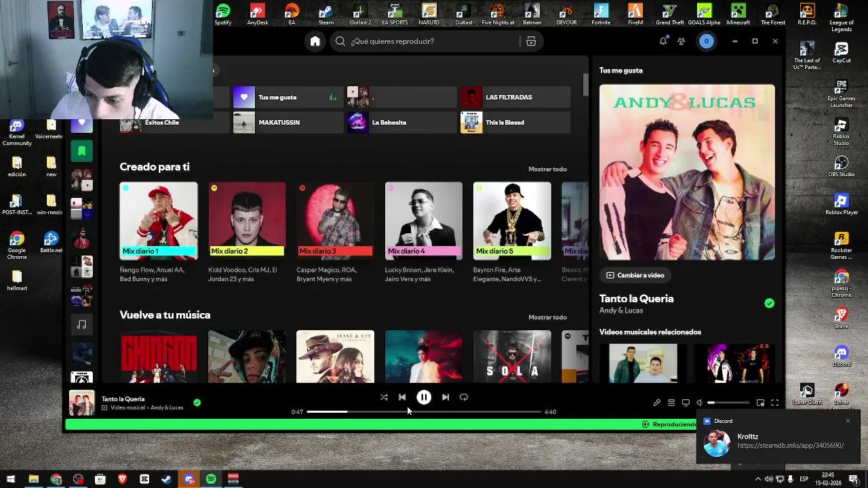Click the Reproduciendo status bar indicator

point(669,424)
